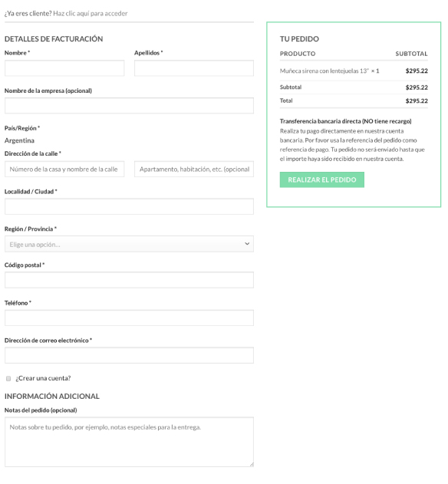This screenshot has width=448, height=484.
Task: Click the Notas del pedido textarea
Action: tap(129, 442)
